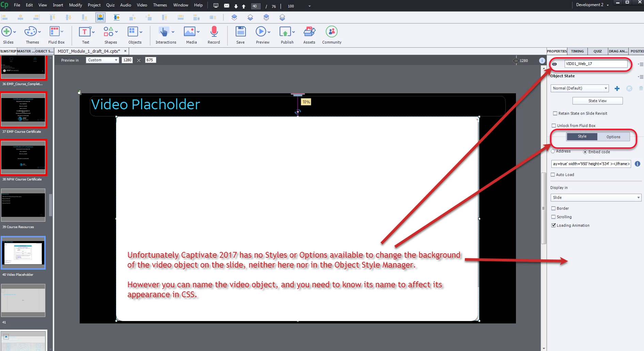Image resolution: width=644 pixels, height=351 pixels.
Task: Check the Border option
Action: tap(553, 208)
